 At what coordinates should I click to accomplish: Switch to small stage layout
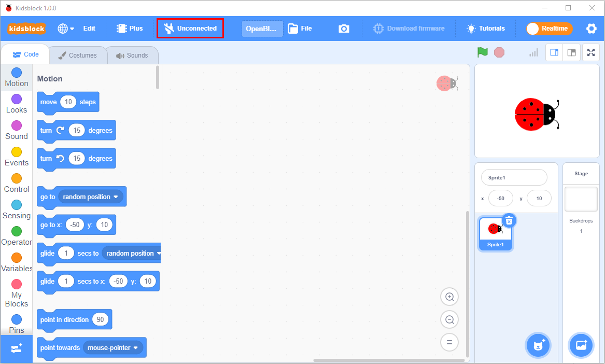(x=554, y=52)
